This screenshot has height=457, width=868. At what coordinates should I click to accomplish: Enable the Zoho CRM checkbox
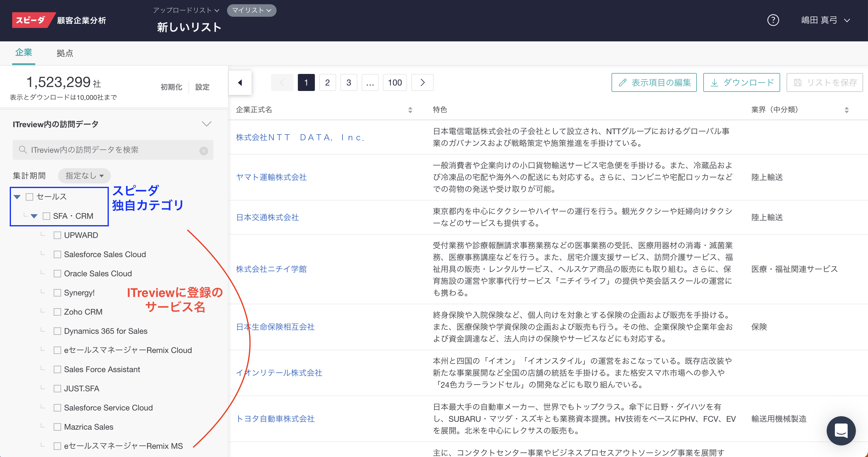pos(57,312)
